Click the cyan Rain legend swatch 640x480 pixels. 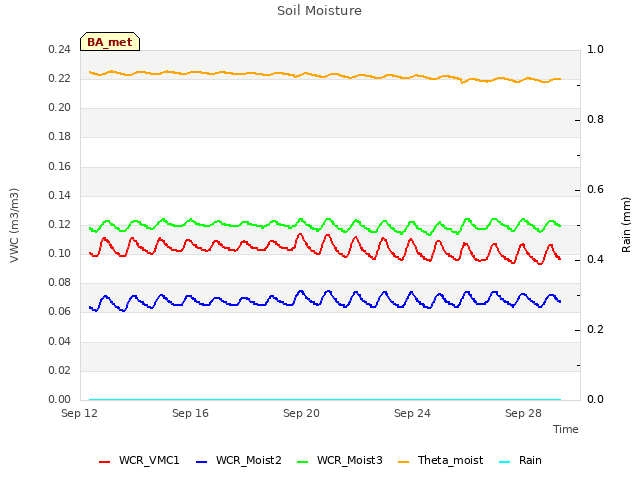[504, 462]
